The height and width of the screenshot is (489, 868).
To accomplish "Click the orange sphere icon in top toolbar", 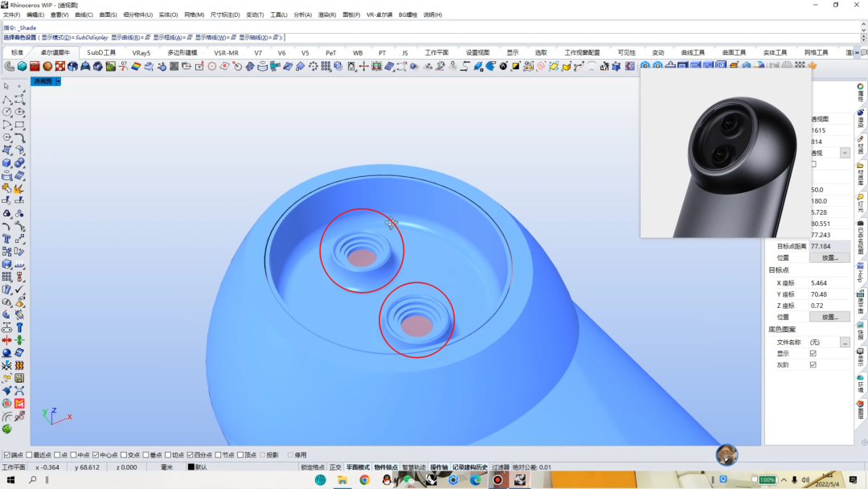I will (47, 67).
